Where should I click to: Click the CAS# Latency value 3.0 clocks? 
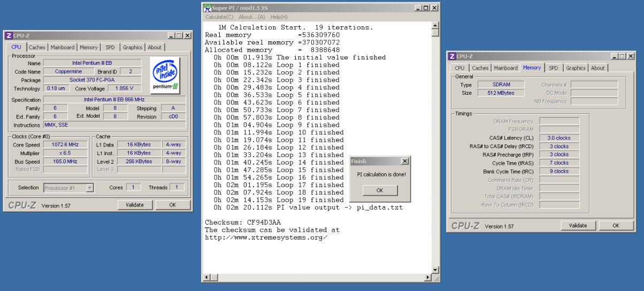(x=559, y=137)
